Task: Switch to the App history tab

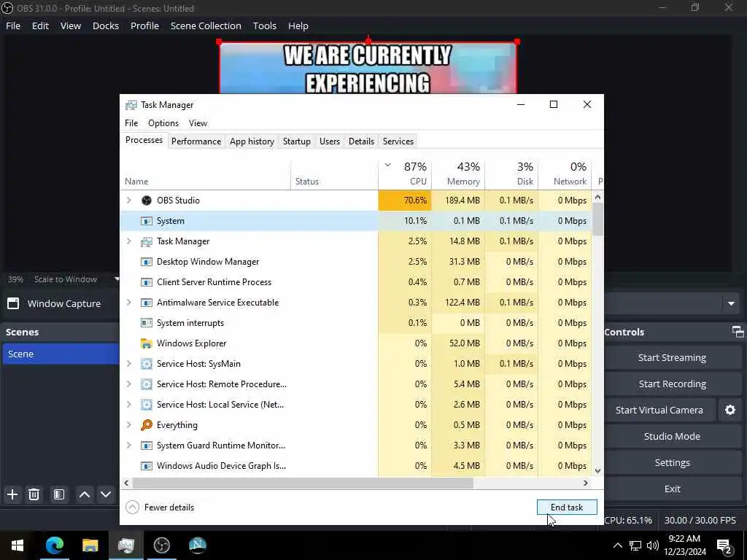Action: [x=252, y=141]
